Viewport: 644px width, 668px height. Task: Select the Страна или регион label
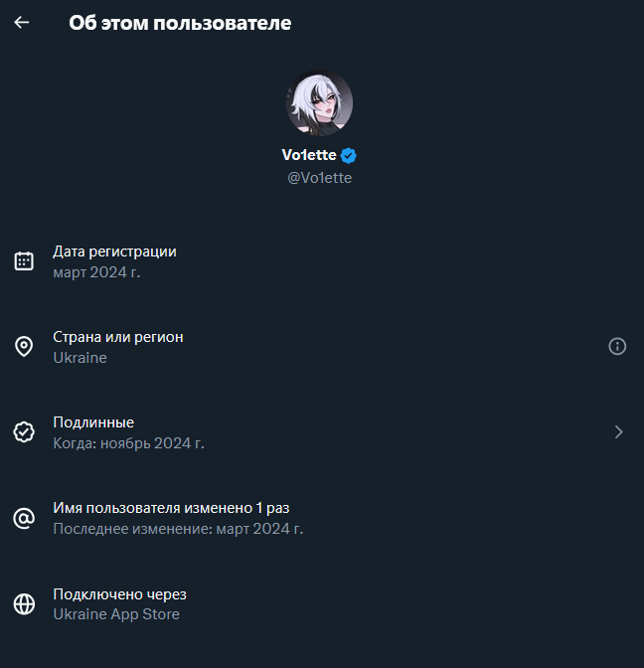point(117,337)
